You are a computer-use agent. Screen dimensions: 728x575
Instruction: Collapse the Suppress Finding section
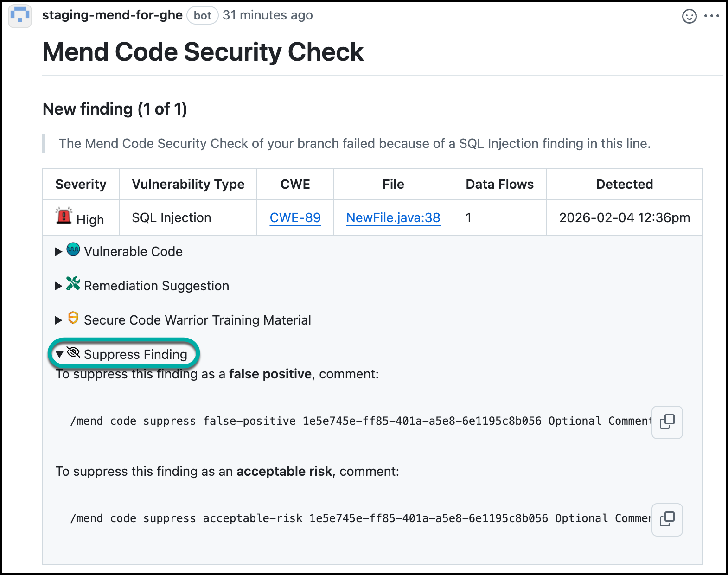(121, 354)
